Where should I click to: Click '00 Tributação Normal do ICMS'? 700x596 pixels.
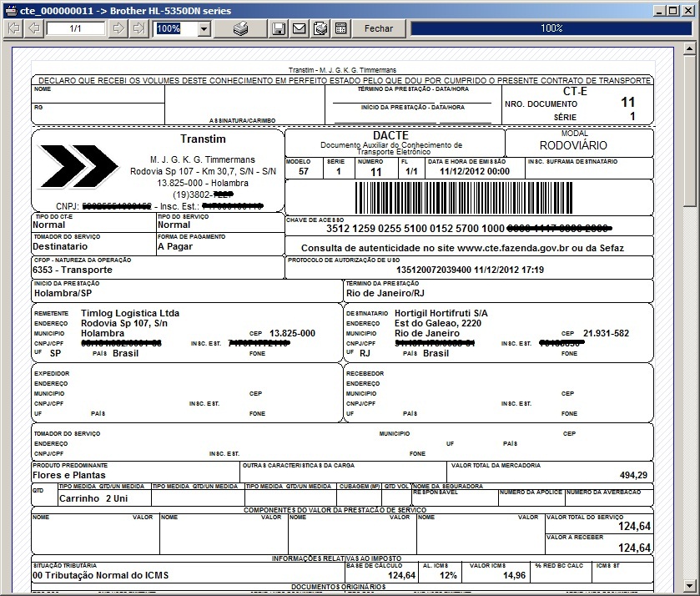click(100, 575)
